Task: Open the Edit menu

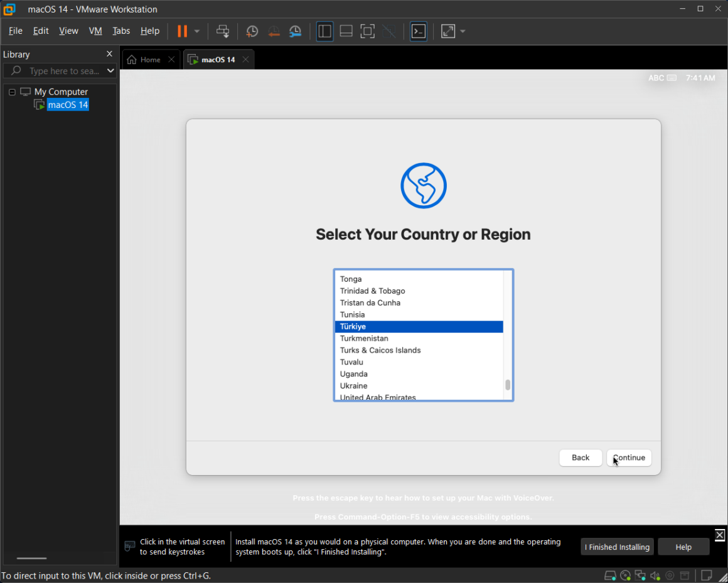Action: click(x=41, y=31)
